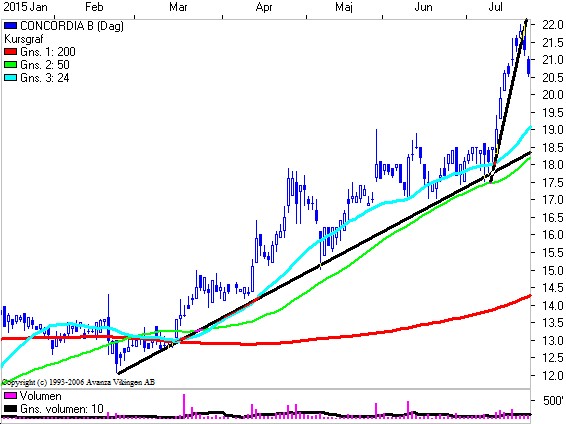
Task: Select the 'Gns. 1: 200' legend text
Action: click(48, 52)
